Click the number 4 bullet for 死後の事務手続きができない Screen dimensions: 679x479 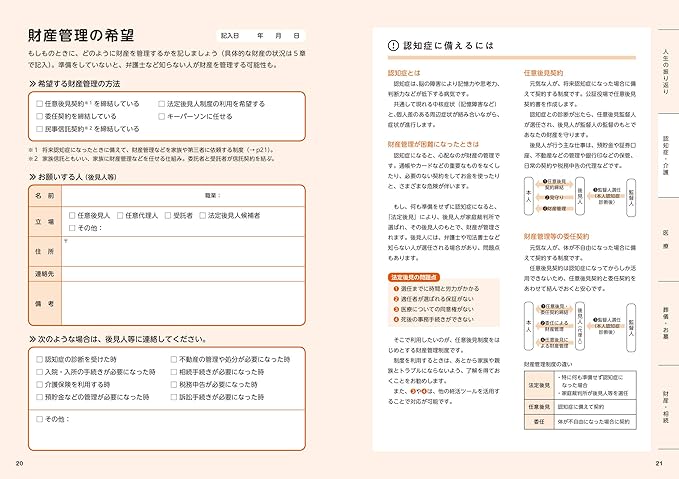click(396, 320)
